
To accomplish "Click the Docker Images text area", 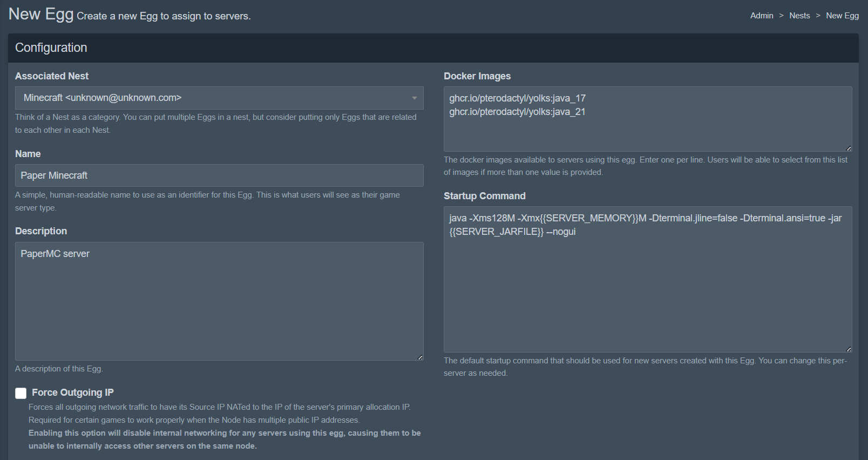I will click(x=648, y=119).
